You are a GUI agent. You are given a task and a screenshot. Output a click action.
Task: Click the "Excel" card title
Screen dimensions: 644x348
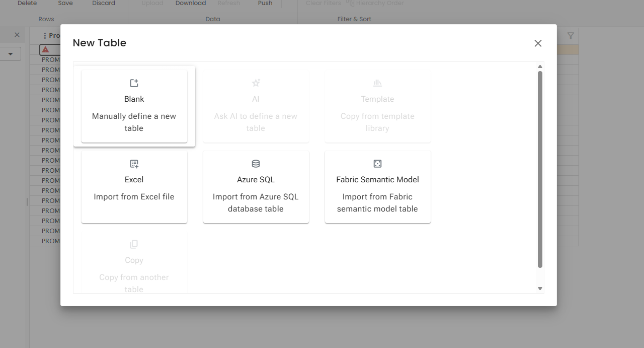click(134, 180)
